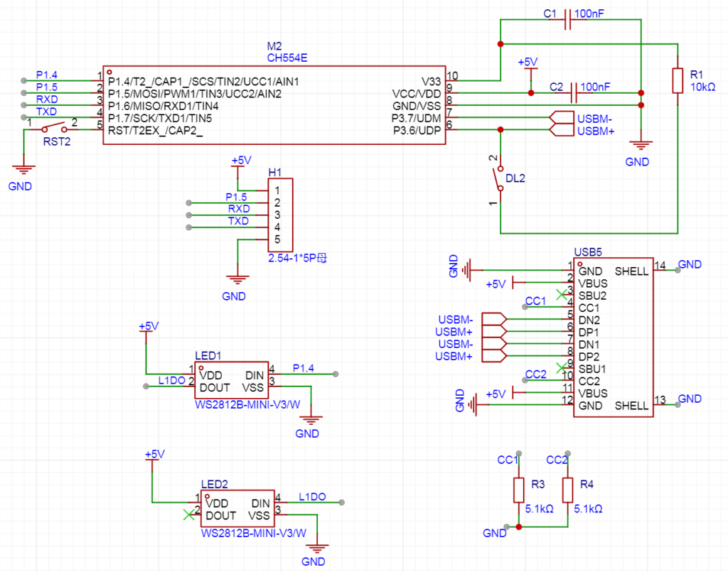Select the R1 10kΩ resistor
The image size is (728, 572).
coord(678,81)
